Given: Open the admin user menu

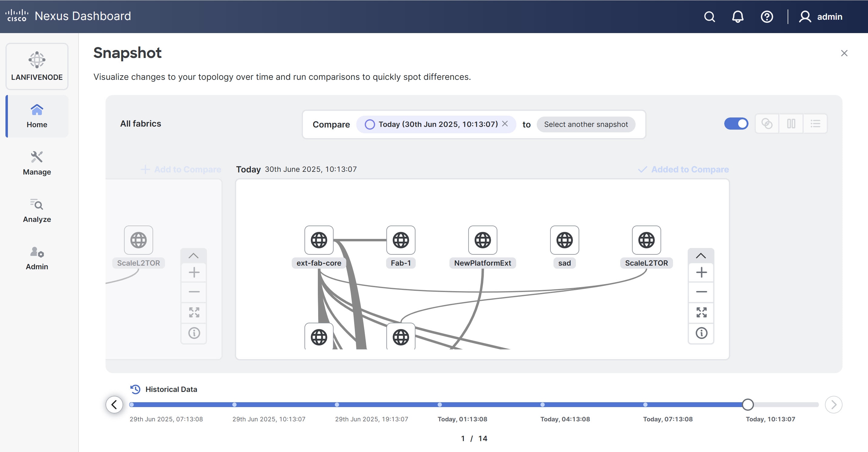Looking at the screenshot, I should (820, 16).
